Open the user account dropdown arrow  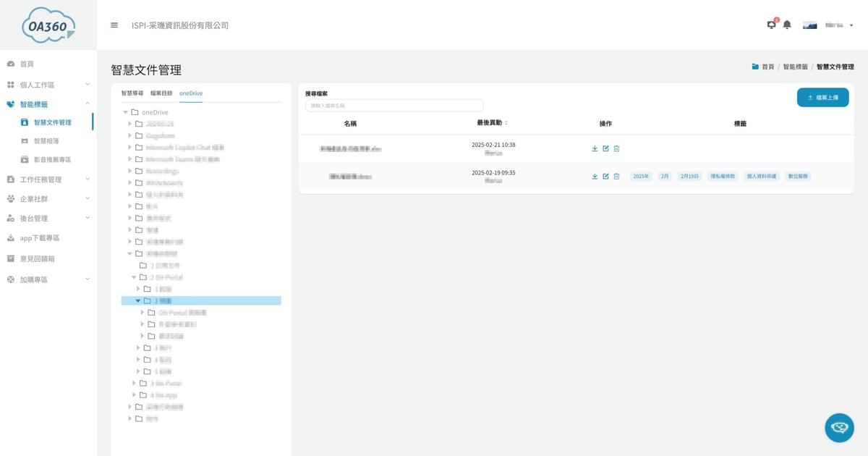tap(851, 25)
